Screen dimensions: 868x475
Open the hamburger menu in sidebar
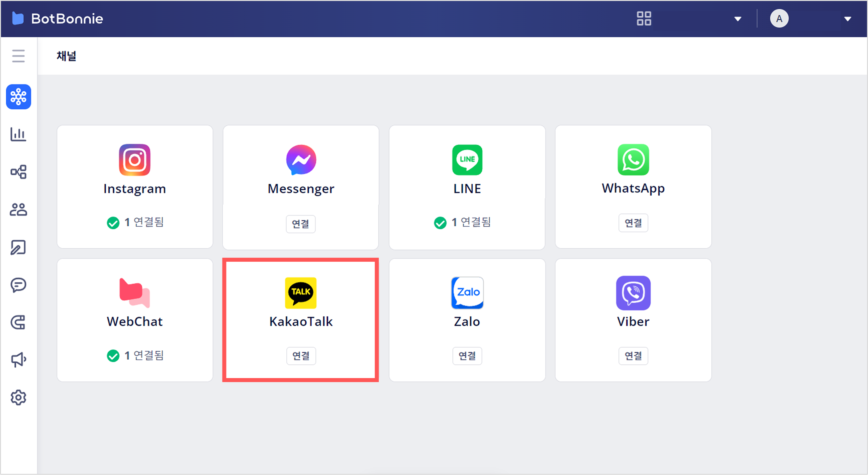pyautogui.click(x=18, y=56)
